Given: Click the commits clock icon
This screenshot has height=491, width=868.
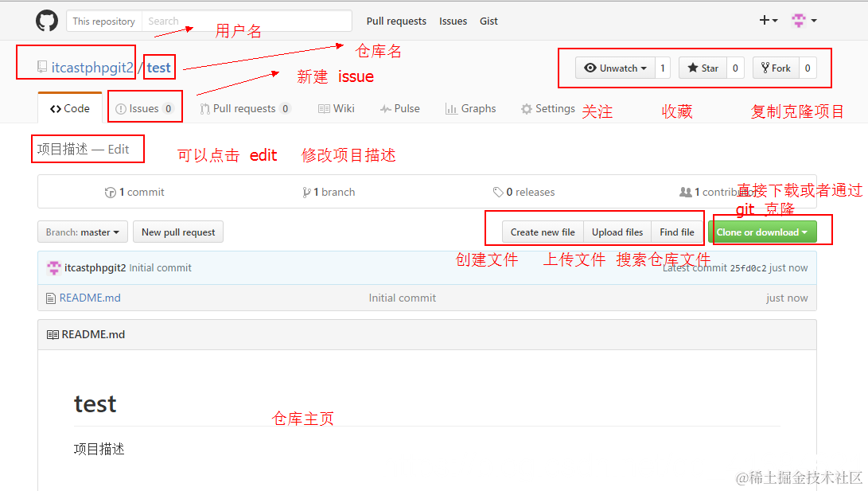Looking at the screenshot, I should (x=110, y=193).
